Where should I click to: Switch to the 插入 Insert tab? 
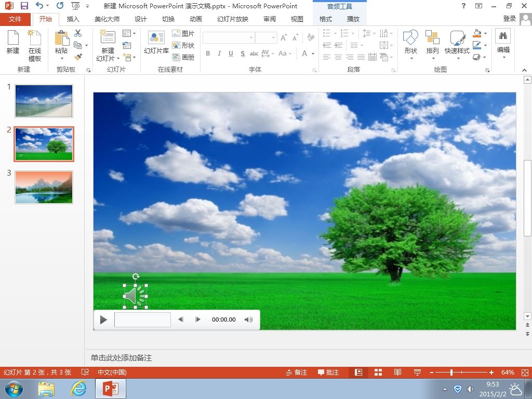point(73,19)
